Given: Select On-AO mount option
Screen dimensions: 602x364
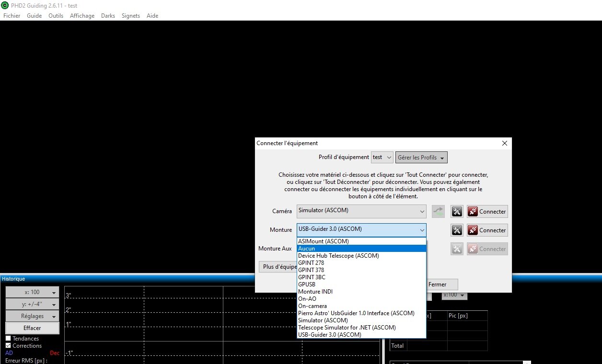Looking at the screenshot, I should (x=361, y=299).
